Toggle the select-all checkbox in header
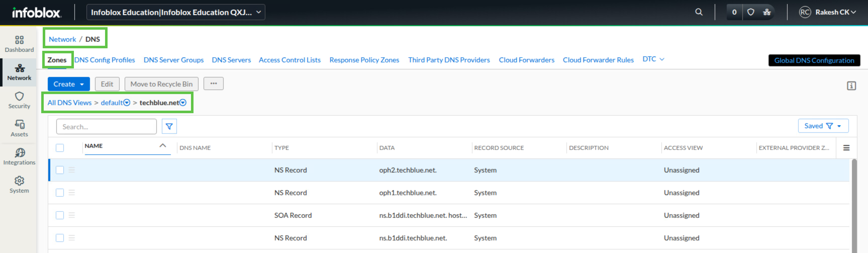 [60, 148]
